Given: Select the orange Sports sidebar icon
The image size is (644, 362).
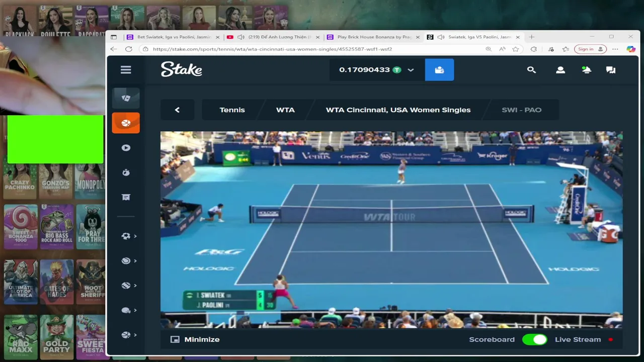Looking at the screenshot, I should (x=126, y=123).
